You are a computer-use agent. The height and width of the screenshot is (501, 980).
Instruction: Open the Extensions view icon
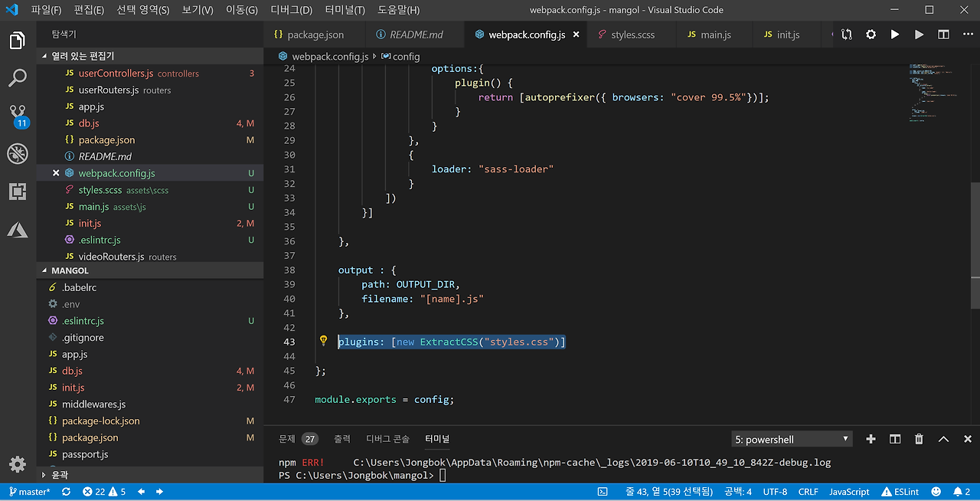tap(18, 192)
